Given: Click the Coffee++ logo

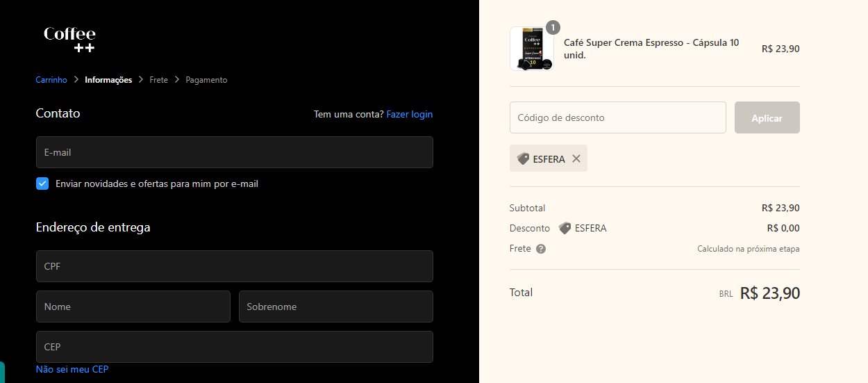Looking at the screenshot, I should pyautogui.click(x=69, y=40).
